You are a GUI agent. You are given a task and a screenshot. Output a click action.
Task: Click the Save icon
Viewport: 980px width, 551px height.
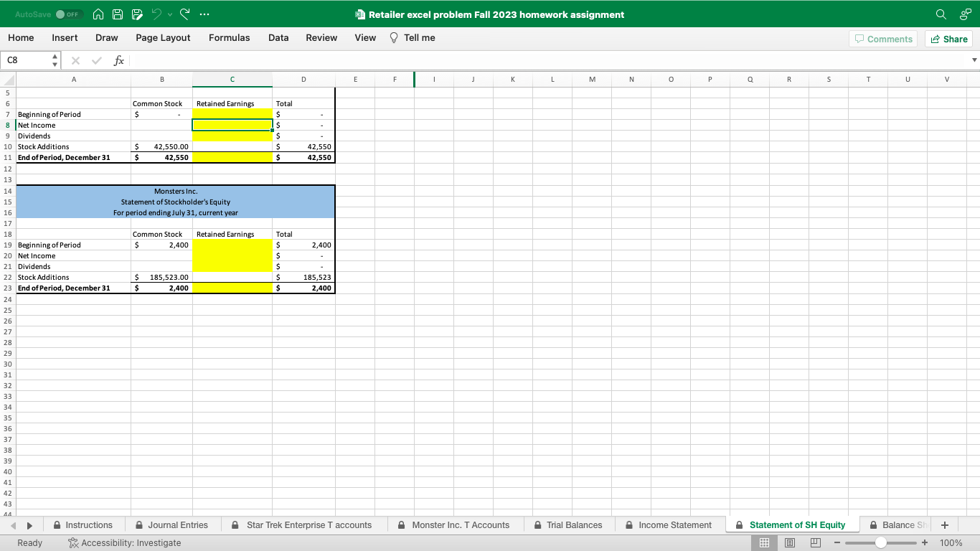pos(118,14)
